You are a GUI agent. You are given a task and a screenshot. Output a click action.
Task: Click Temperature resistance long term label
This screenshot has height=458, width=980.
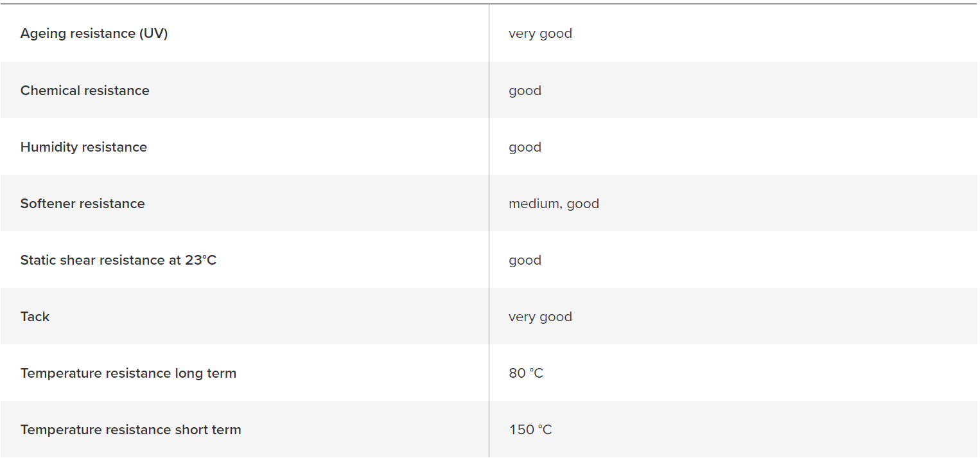128,373
